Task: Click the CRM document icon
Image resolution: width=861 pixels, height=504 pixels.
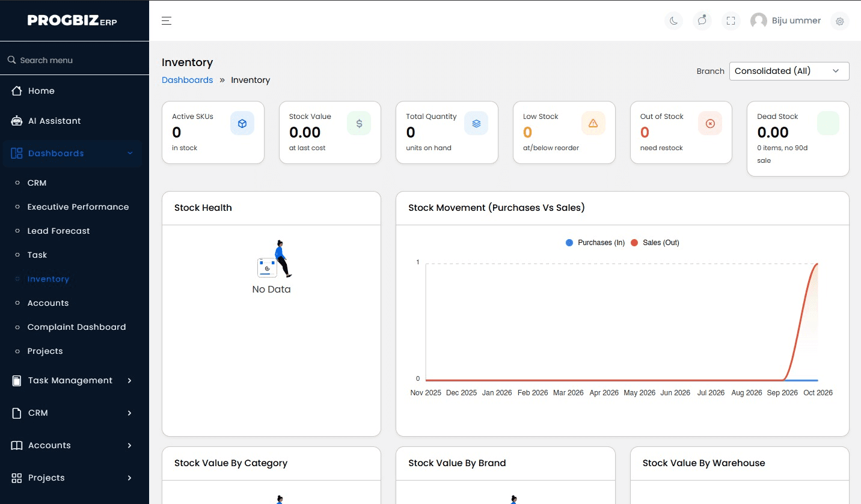Action: 17,413
